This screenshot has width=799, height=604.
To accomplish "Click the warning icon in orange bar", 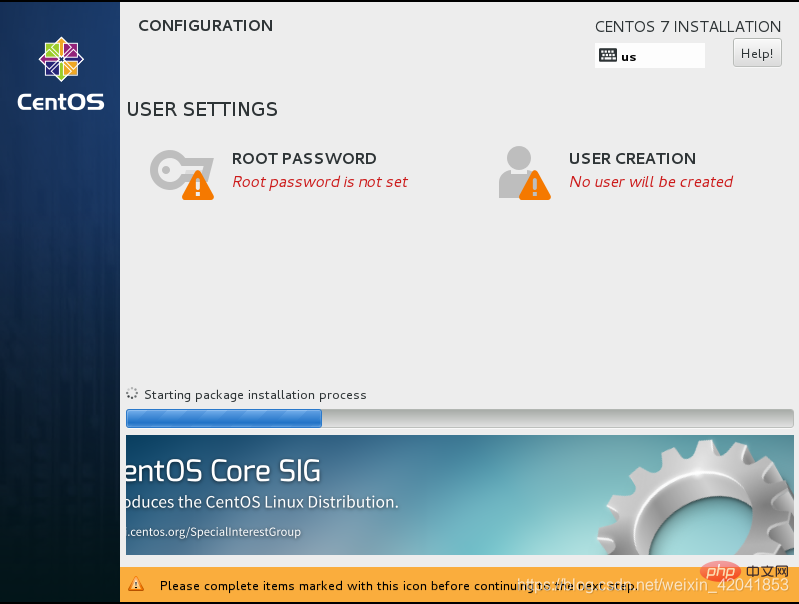I will point(136,584).
